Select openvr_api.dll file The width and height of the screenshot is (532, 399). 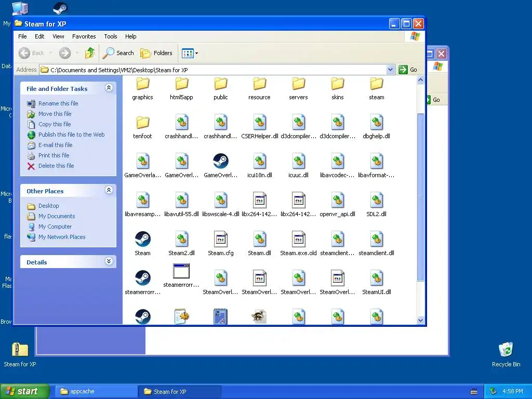(x=338, y=205)
